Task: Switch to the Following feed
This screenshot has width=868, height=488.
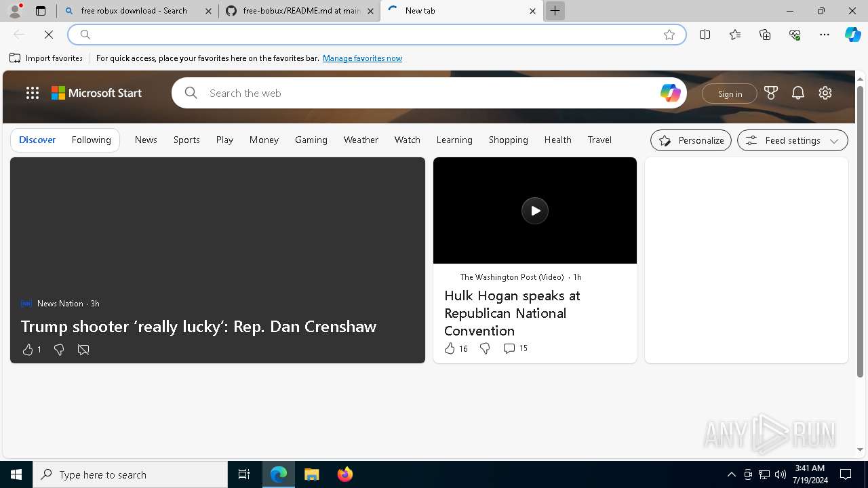Action: tap(91, 140)
